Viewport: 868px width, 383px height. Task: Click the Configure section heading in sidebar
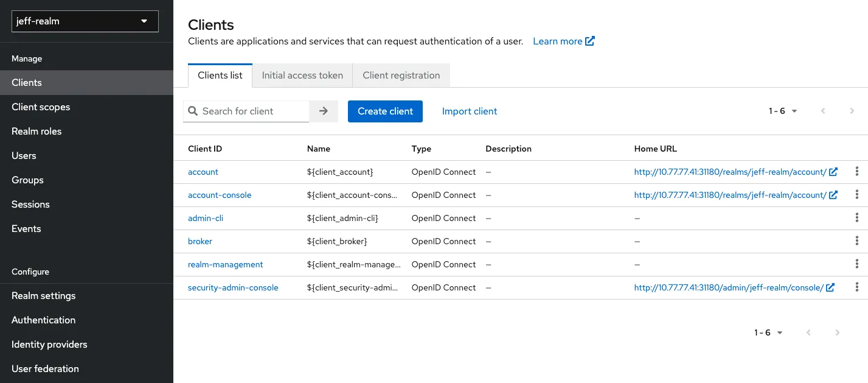click(30, 272)
